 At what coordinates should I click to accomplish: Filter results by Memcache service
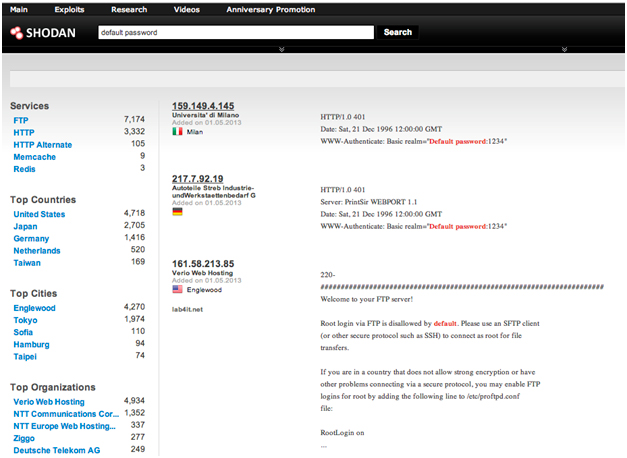34,157
